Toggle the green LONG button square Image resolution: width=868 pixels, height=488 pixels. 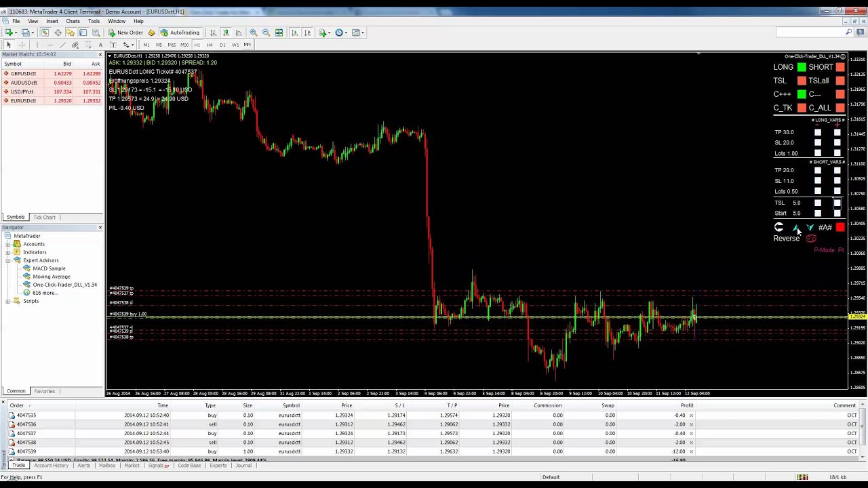point(802,67)
